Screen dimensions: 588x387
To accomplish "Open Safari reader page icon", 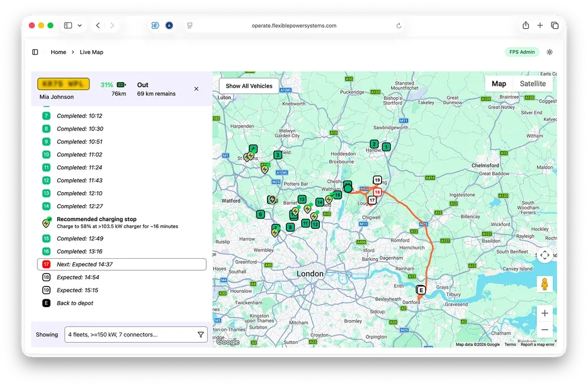I will 190,25.
